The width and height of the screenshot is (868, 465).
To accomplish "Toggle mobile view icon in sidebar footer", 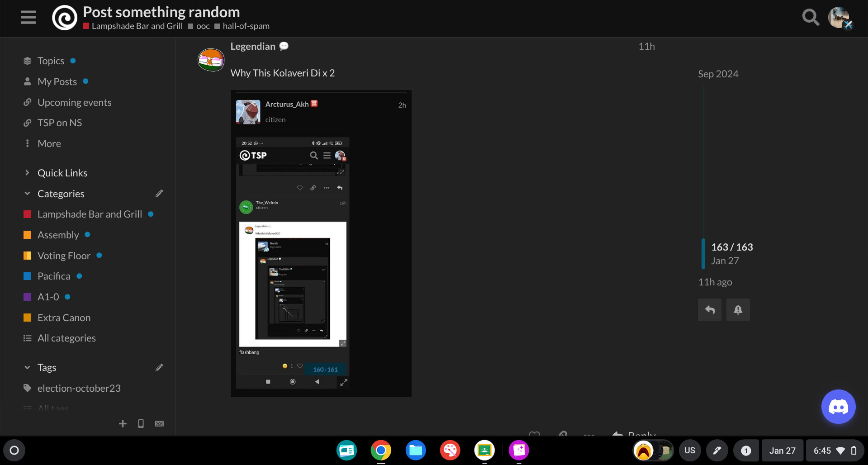I will (141, 423).
